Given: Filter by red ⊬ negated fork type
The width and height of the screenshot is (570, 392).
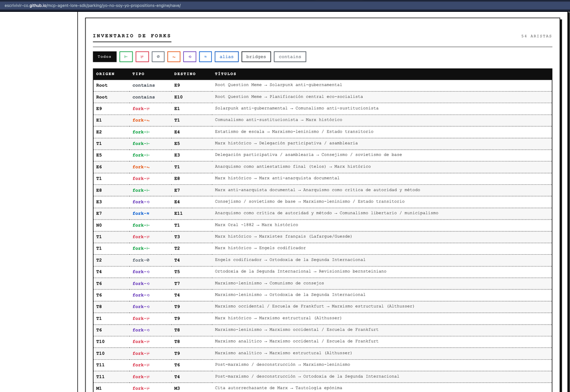Looking at the screenshot, I should [x=142, y=57].
